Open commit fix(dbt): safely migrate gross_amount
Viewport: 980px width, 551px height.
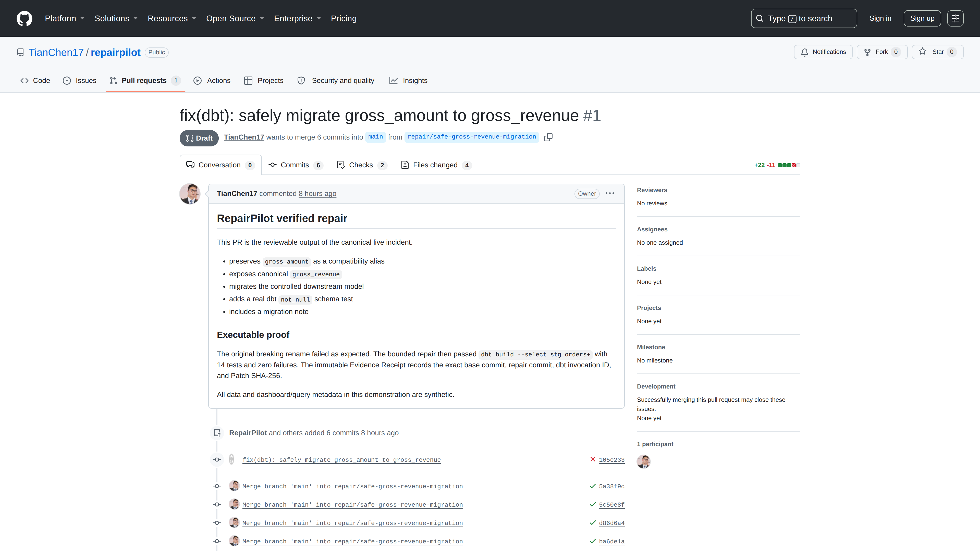coord(341,460)
